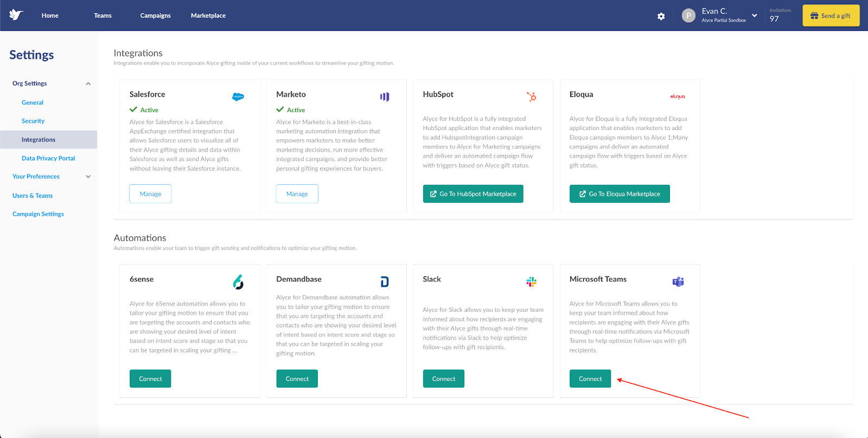Expand the Evan C. account dropdown
Screen dimensions: 868x438
[754, 15]
